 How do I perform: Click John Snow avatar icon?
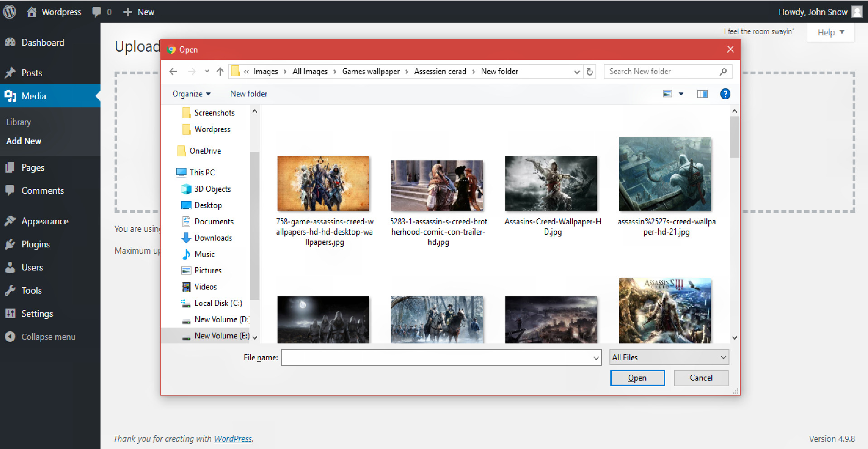[857, 12]
